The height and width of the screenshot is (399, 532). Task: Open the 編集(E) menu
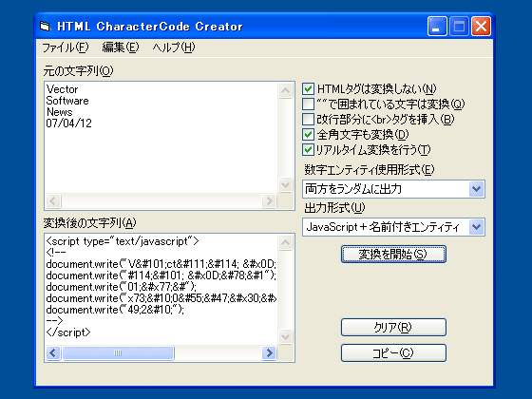(121, 47)
